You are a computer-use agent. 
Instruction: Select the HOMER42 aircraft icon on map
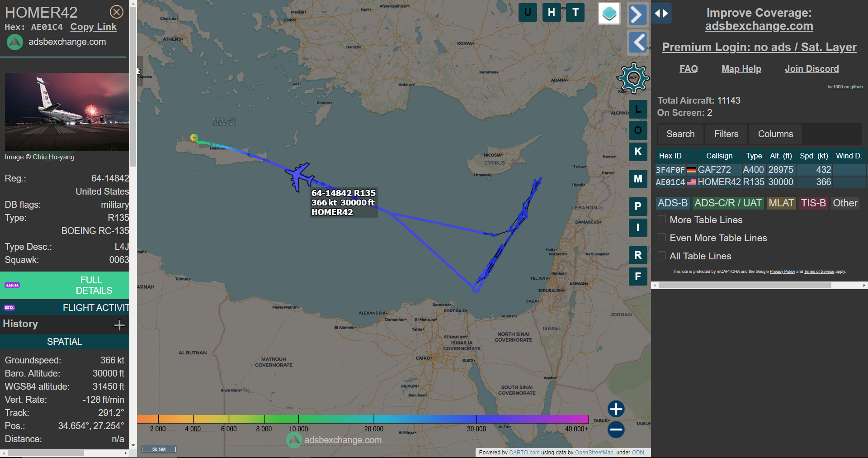point(299,176)
